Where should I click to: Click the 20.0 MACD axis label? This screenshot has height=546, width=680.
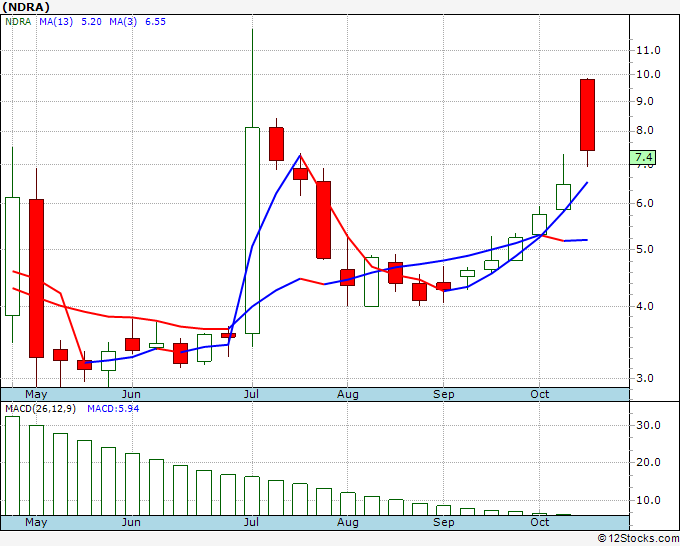click(x=648, y=462)
